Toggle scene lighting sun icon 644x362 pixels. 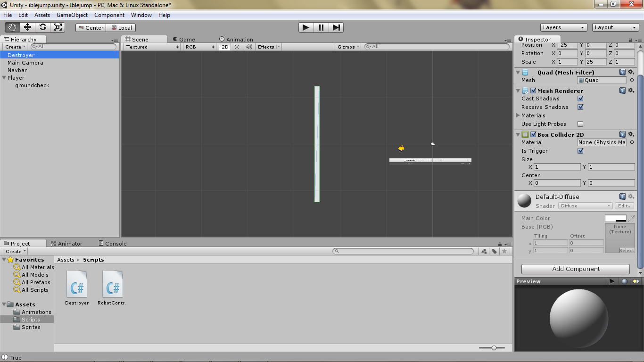[x=237, y=47]
